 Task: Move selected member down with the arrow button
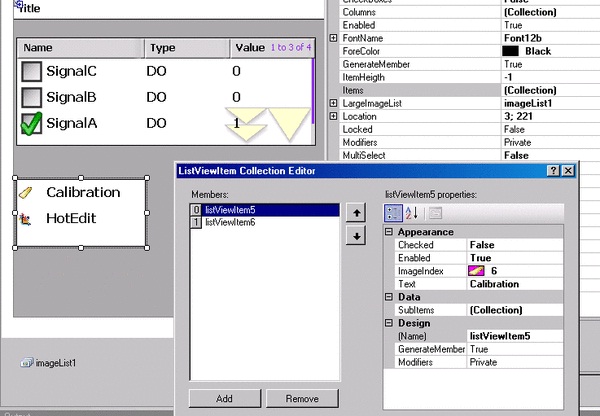point(354,235)
